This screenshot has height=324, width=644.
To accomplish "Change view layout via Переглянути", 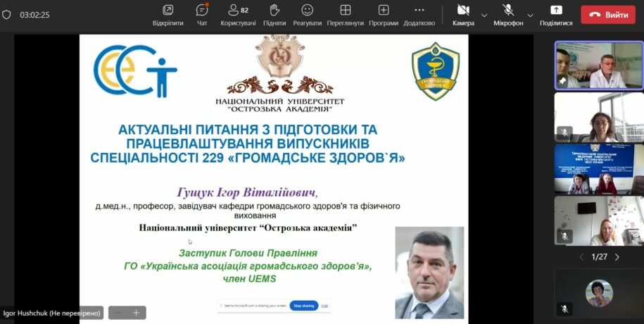I will (345, 14).
